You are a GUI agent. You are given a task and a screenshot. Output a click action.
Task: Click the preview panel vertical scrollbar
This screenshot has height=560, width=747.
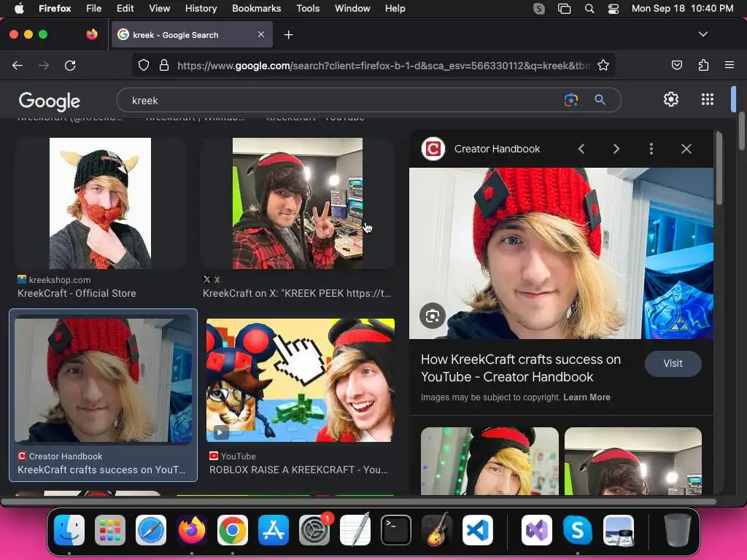719,169
